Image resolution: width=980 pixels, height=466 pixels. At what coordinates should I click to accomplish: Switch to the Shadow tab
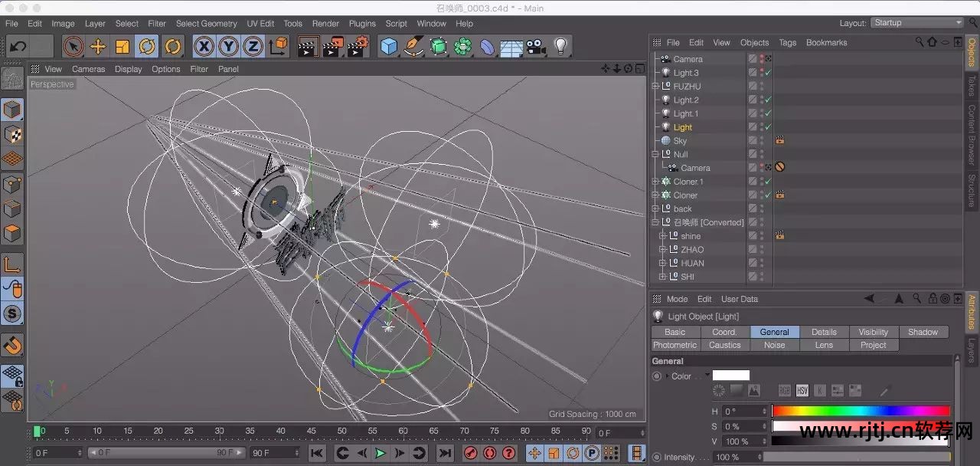[923, 332]
